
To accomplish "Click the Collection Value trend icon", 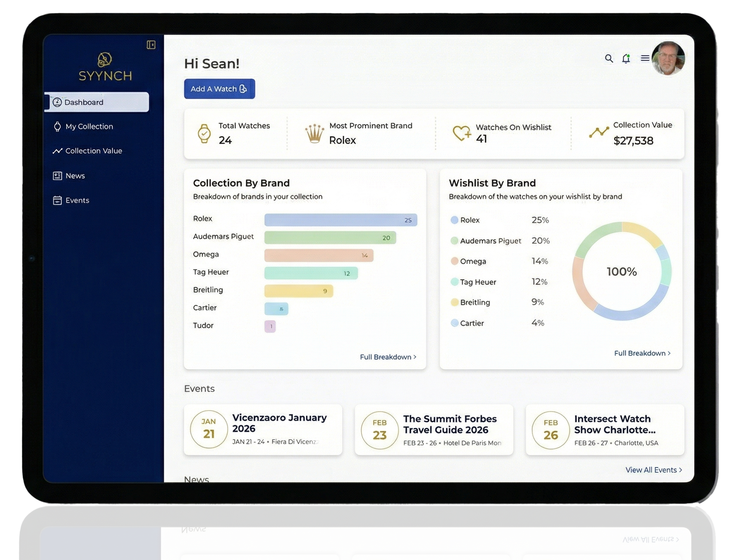I will point(599,132).
